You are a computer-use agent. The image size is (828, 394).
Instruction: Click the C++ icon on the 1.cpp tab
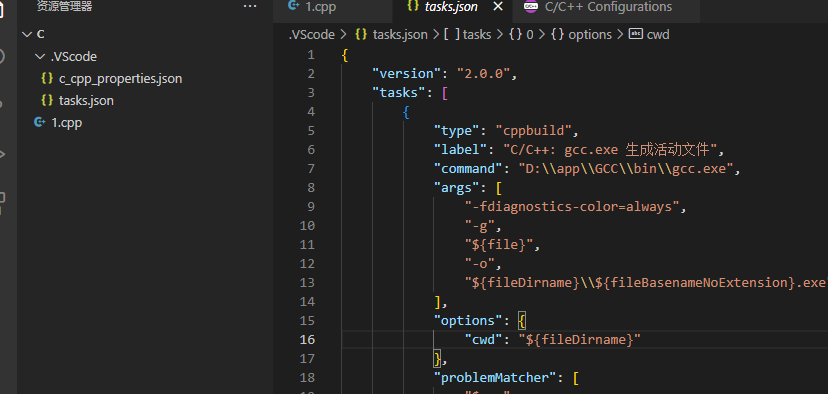[x=293, y=6]
